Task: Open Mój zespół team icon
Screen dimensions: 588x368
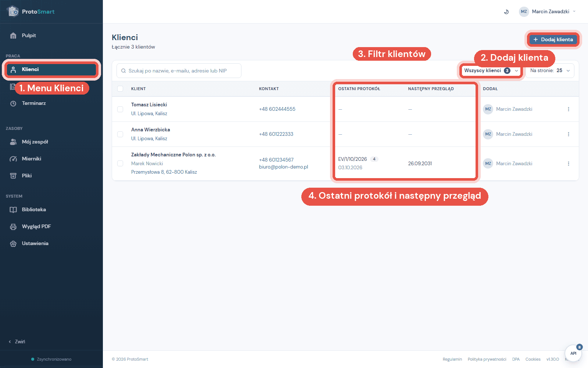Action: 13,142
